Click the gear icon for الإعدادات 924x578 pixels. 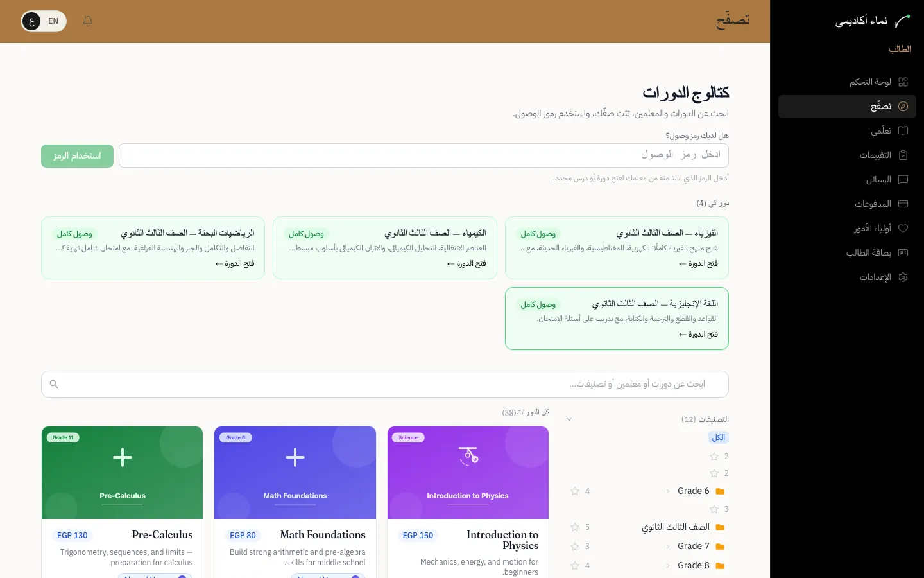(x=903, y=277)
